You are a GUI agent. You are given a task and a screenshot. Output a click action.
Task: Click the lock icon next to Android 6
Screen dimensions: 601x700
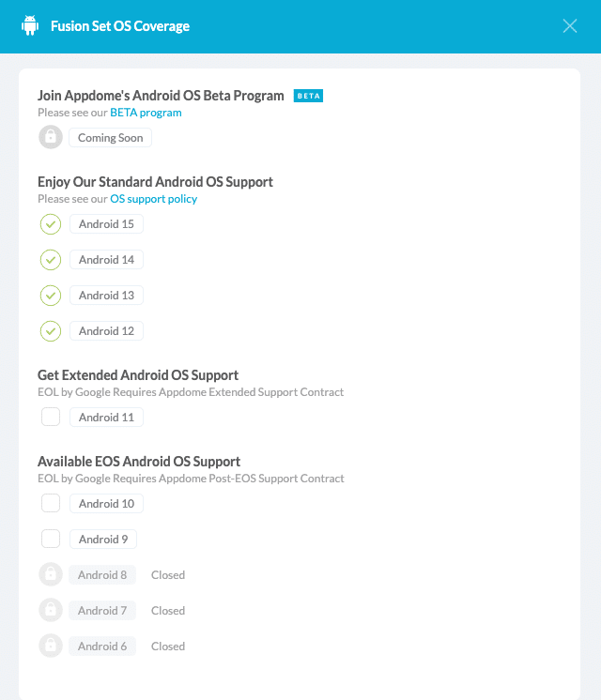(51, 646)
